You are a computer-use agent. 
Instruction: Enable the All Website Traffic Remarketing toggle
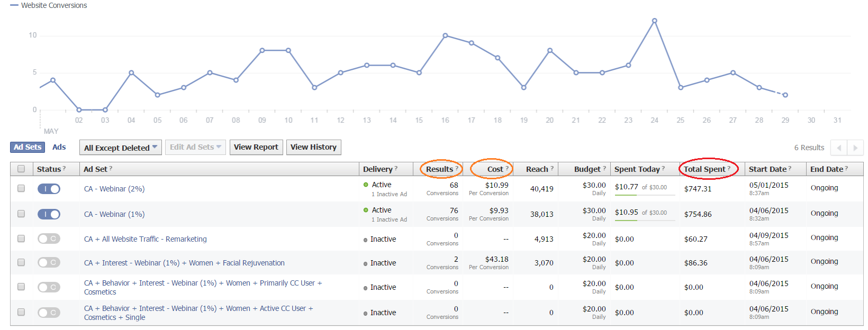49,239
